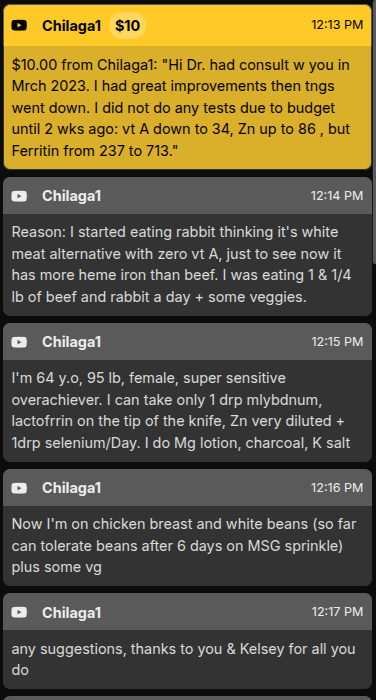
Task: Click the 12:16 PM timestamp
Action: pos(337,488)
